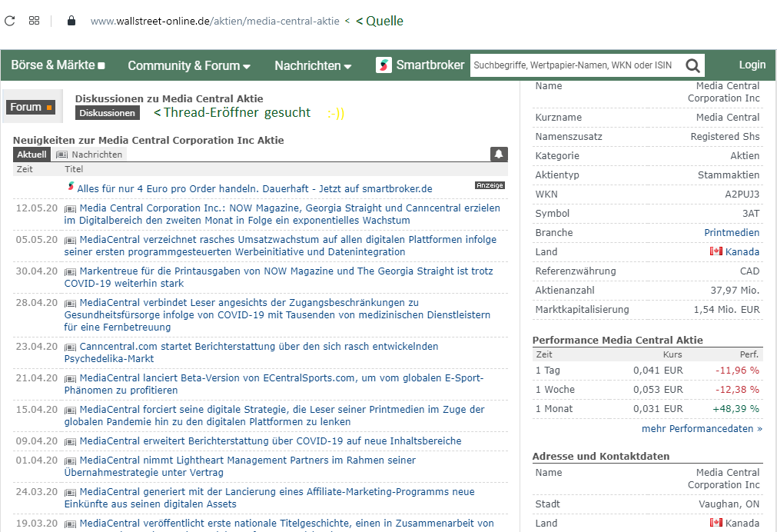Switch to the Aktuell tab

pyautogui.click(x=32, y=155)
